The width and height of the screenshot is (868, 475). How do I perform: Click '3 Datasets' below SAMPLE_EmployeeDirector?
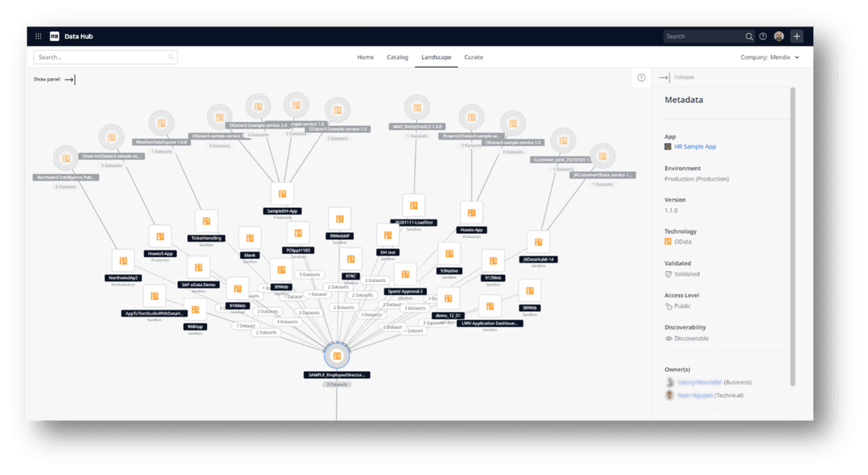pos(337,385)
